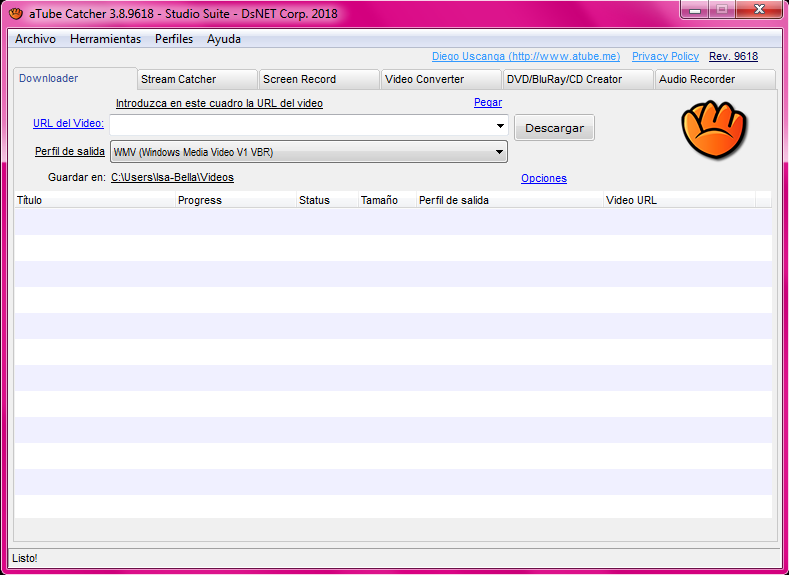Click the Descargar button
The width and height of the screenshot is (789, 575).
(554, 128)
